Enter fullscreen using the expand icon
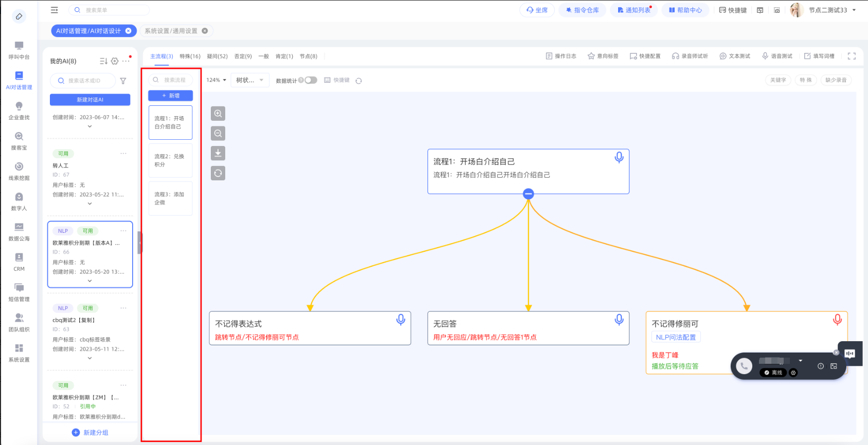This screenshot has height=445, width=868. [x=852, y=56]
